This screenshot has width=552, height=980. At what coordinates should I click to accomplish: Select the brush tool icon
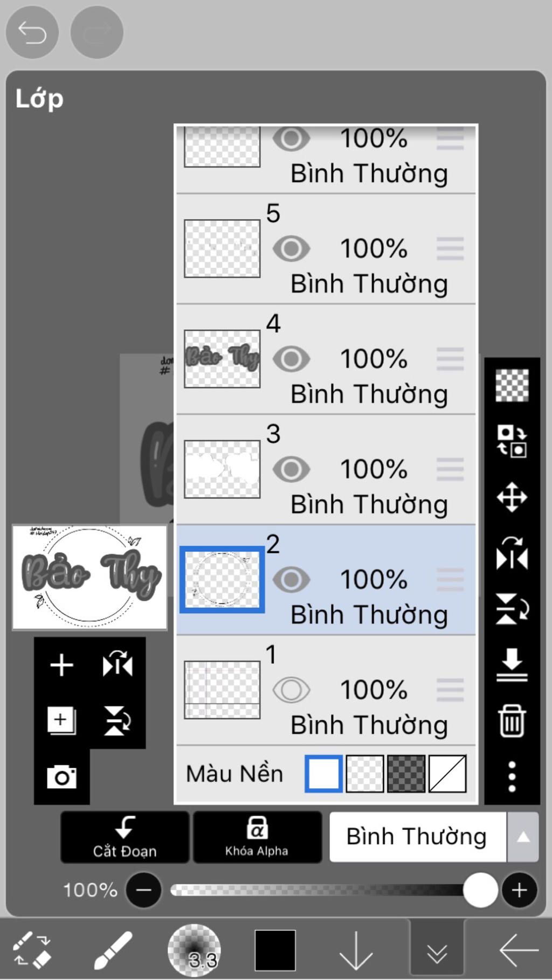pos(113,950)
